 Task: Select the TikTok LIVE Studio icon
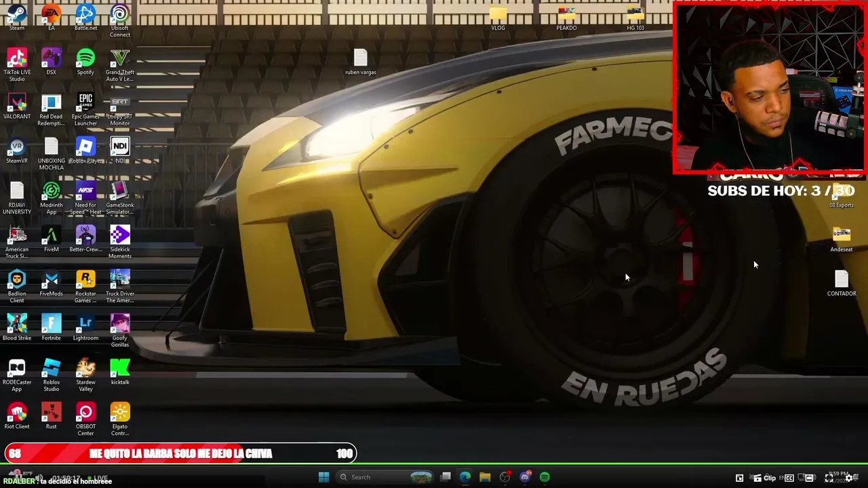17,65
